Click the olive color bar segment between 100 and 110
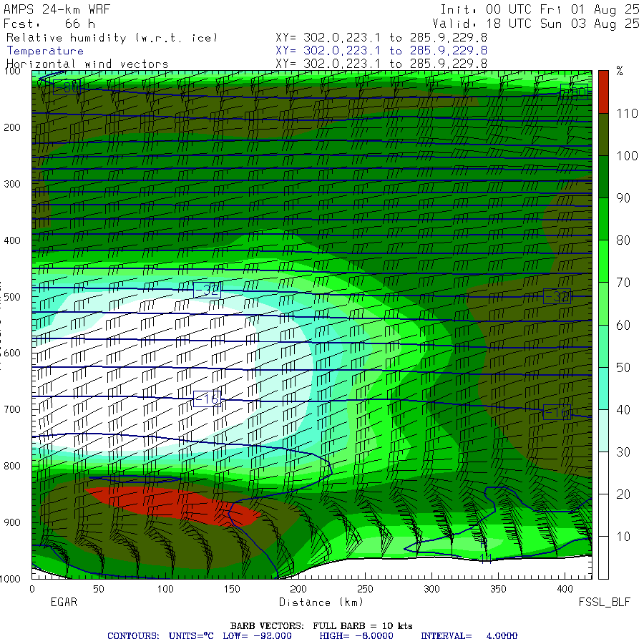Image resolution: width=644 pixels, height=644 pixels. (603, 135)
